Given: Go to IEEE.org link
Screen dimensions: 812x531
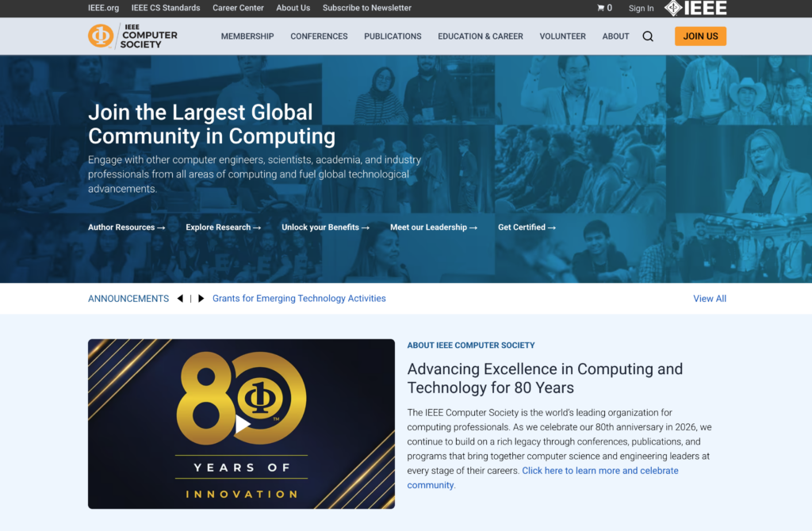Looking at the screenshot, I should coord(104,8).
